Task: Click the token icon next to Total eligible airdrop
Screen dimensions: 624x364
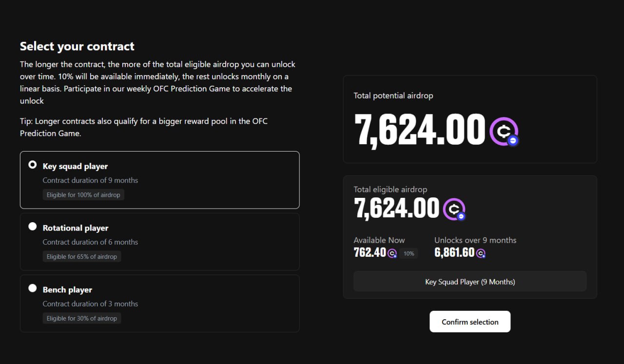Action: click(454, 209)
